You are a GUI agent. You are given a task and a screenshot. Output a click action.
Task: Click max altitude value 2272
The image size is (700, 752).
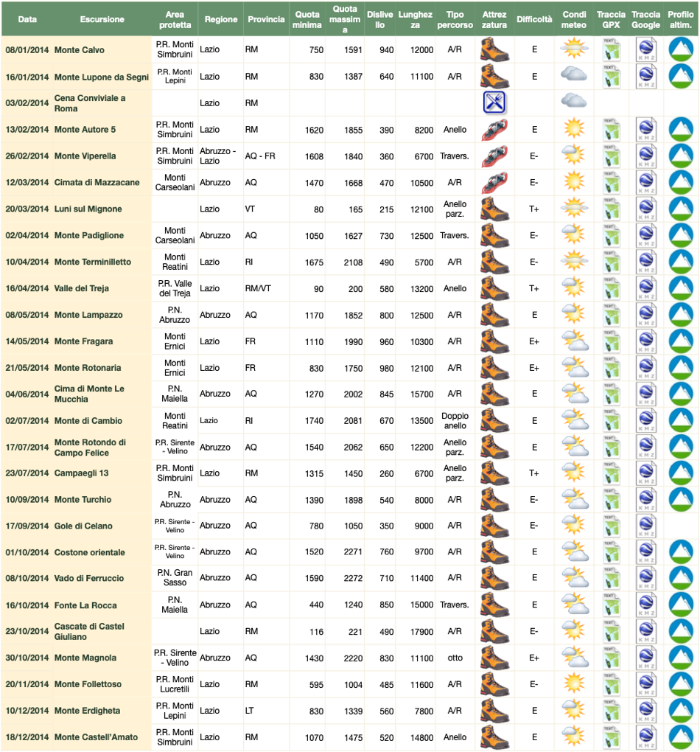(353, 579)
